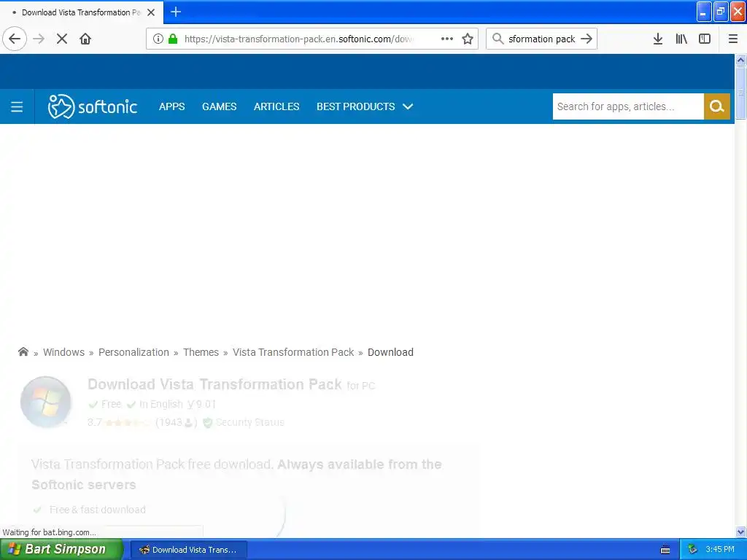
Task: Minimize the Firefox window
Action: pyautogui.click(x=704, y=12)
